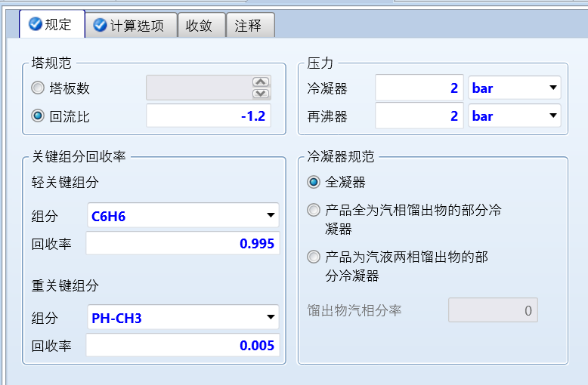The width and height of the screenshot is (588, 385).
Task: Switch to the 规定 tab
Action: (51, 24)
